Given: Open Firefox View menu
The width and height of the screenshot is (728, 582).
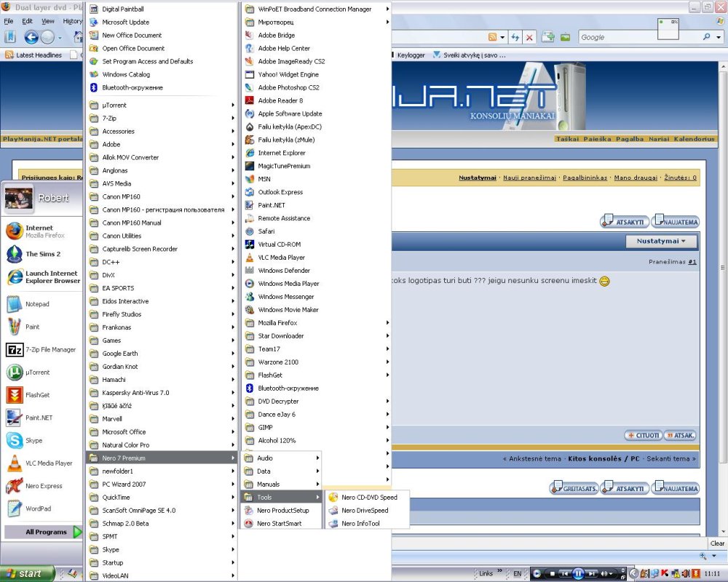Looking at the screenshot, I should click(48, 21).
